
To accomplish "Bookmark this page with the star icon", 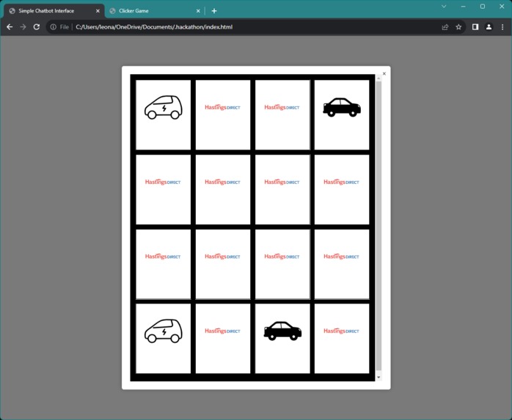I will (x=458, y=27).
